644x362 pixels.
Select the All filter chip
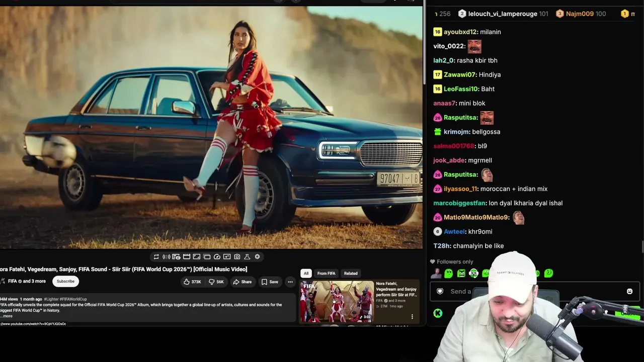click(306, 274)
